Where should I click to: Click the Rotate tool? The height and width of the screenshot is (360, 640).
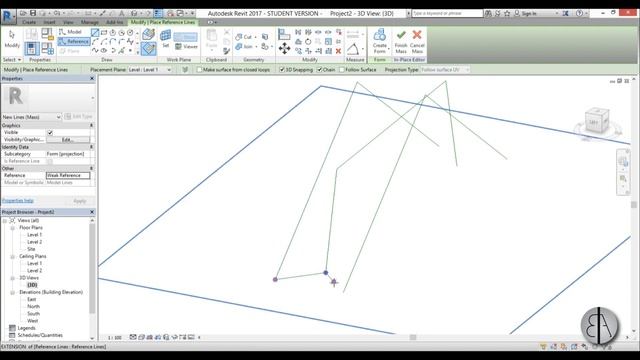click(308, 41)
